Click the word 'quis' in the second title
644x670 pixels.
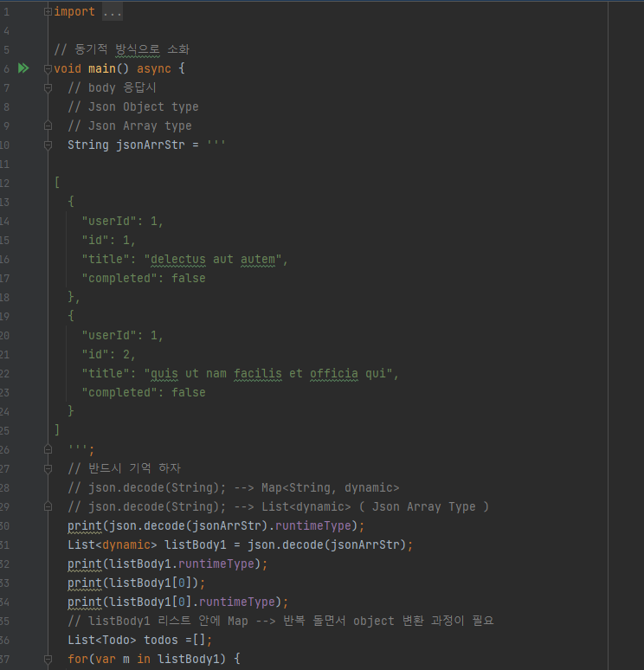pyautogui.click(x=164, y=373)
